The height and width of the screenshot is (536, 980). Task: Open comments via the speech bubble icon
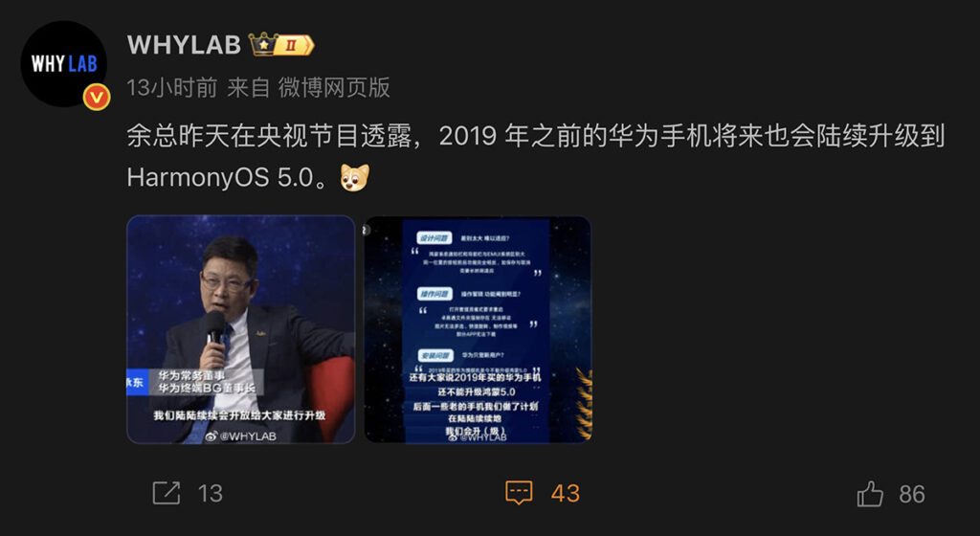[x=519, y=493]
